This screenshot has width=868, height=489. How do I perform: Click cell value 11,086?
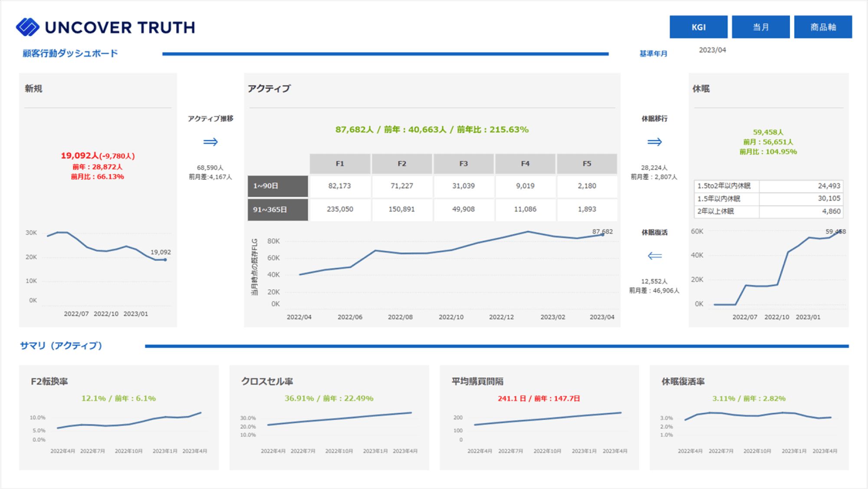click(525, 209)
